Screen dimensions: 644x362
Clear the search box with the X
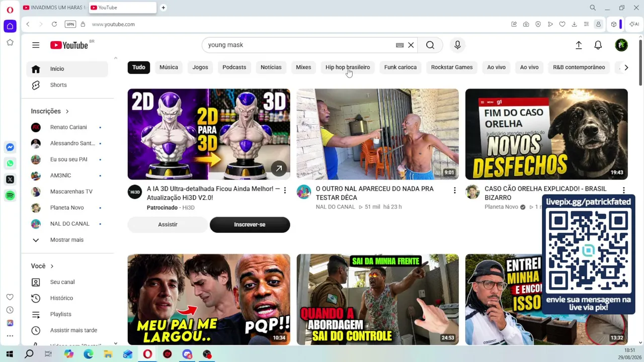pyautogui.click(x=411, y=45)
